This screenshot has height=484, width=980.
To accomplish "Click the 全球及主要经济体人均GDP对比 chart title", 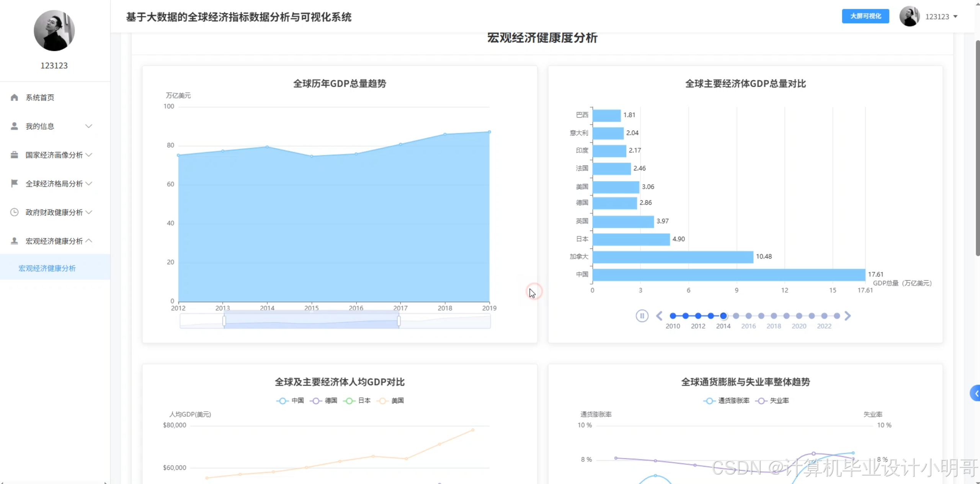I will (340, 382).
